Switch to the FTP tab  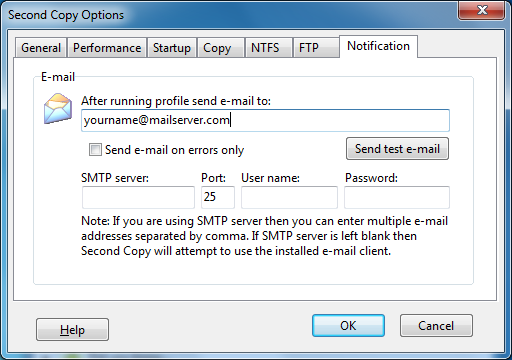(x=316, y=48)
